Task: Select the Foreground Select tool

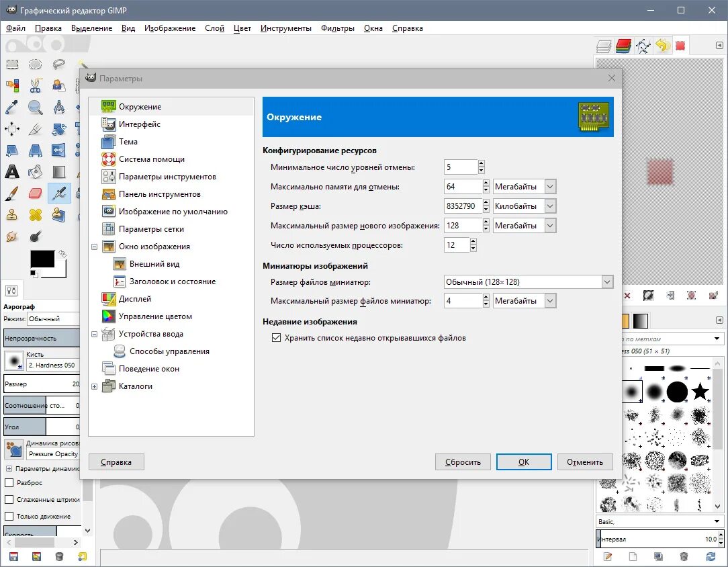Action: click(x=59, y=85)
